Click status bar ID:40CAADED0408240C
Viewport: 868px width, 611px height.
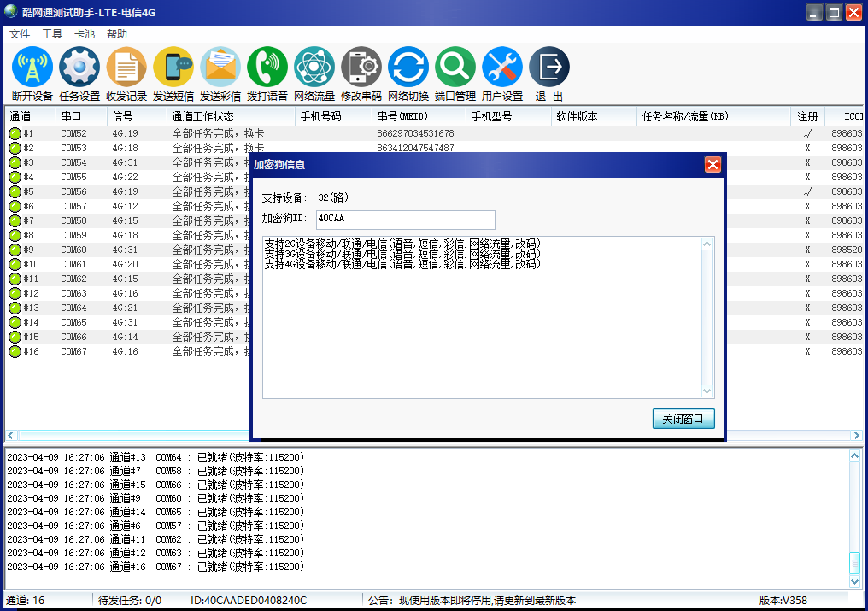pyautogui.click(x=249, y=601)
